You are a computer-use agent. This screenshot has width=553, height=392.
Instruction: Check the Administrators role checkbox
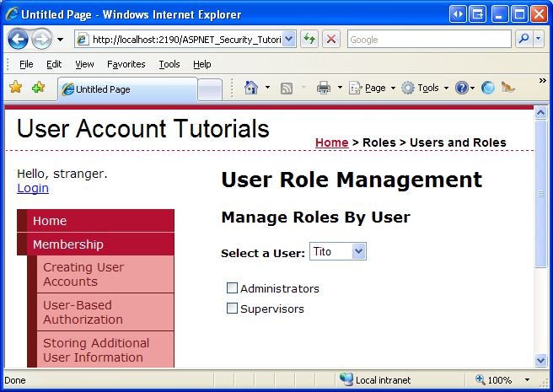(x=233, y=288)
